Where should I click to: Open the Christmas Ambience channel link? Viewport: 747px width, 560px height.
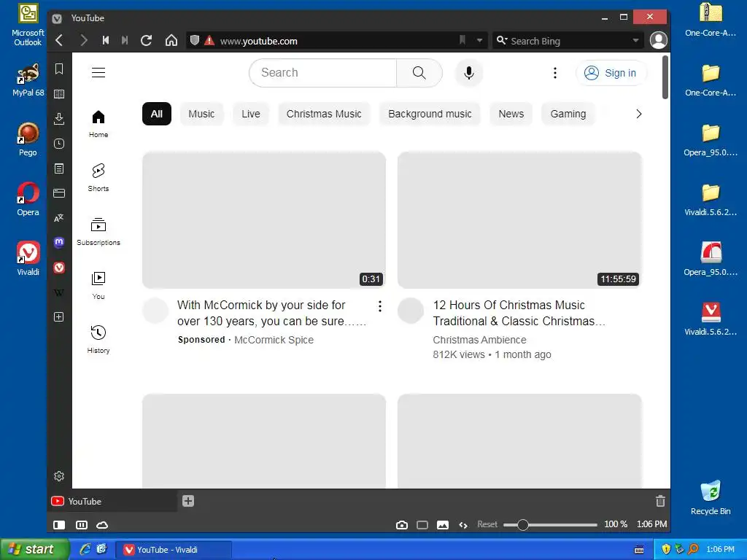click(x=479, y=340)
